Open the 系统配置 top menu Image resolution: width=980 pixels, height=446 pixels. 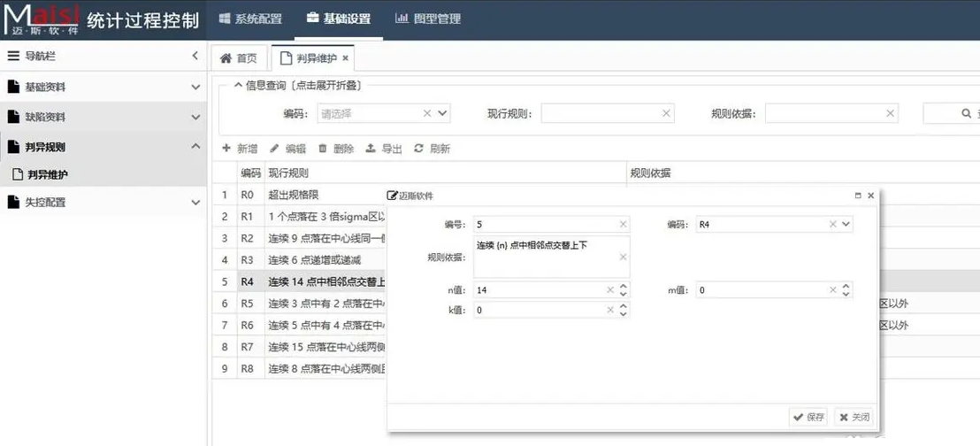250,19
